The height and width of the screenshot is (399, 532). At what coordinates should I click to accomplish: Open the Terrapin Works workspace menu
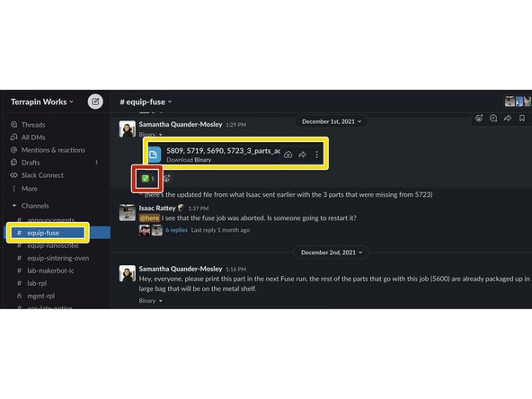[x=41, y=102]
